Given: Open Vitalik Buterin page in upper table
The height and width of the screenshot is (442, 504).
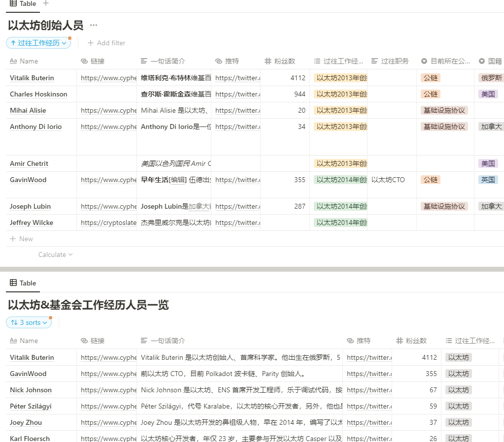Looking at the screenshot, I should 32,78.
